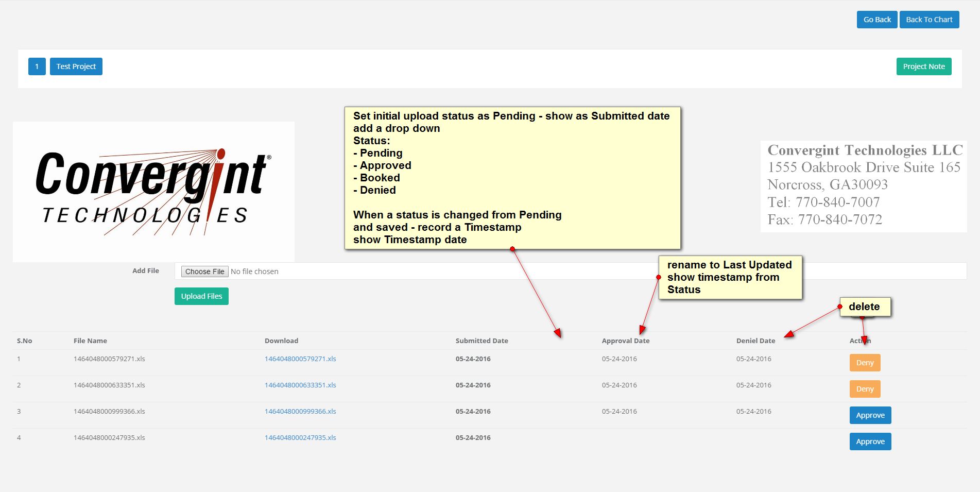Open the Test Project button

(76, 66)
